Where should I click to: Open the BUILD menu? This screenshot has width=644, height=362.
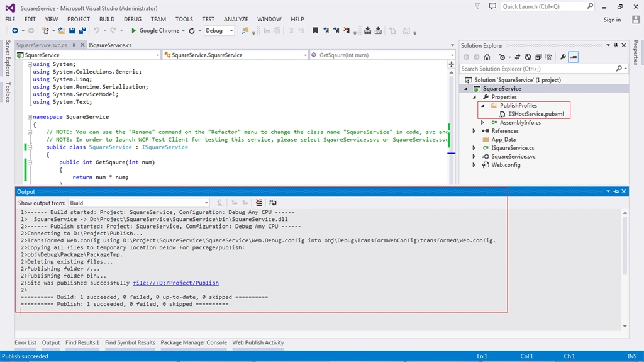click(x=107, y=19)
